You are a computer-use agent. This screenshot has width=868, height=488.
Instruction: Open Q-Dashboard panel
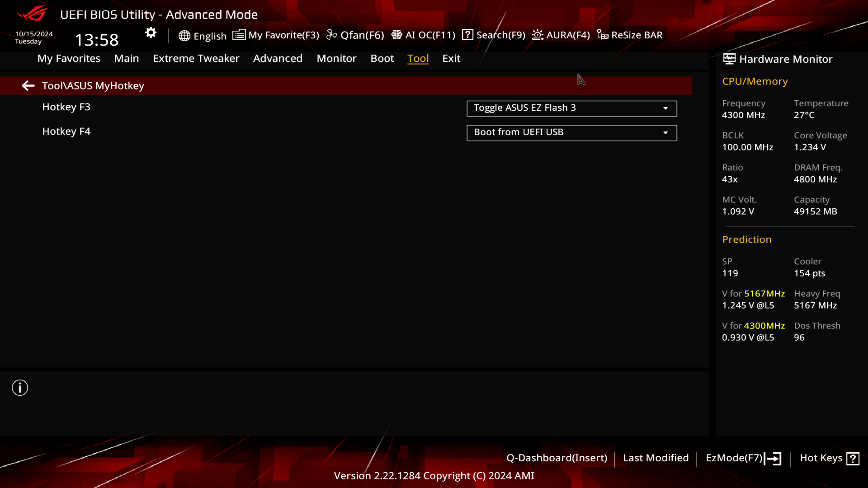[557, 458]
